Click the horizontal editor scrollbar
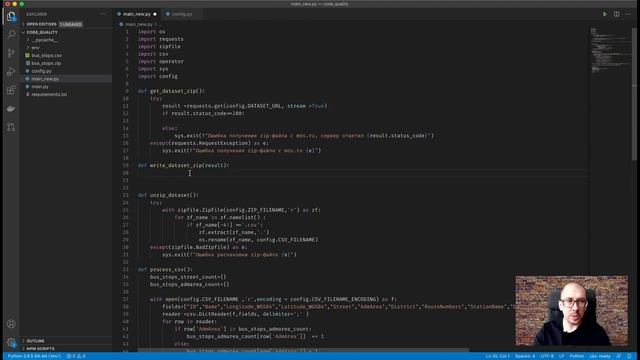This screenshot has height=360, width=640. coord(303,350)
